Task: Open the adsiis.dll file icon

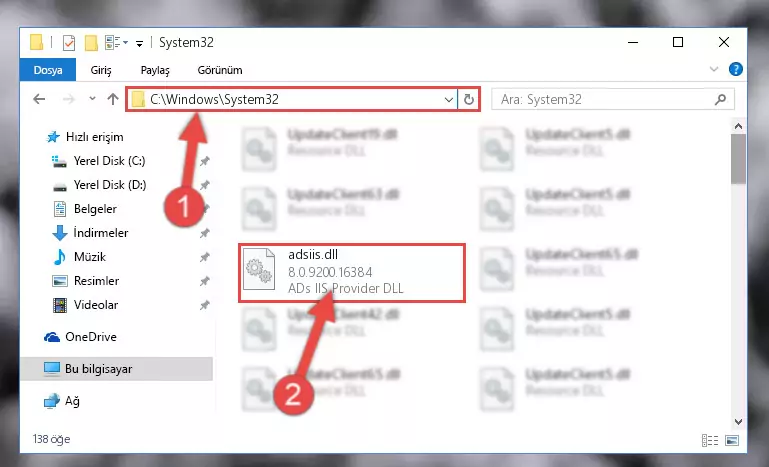Action: [x=259, y=268]
